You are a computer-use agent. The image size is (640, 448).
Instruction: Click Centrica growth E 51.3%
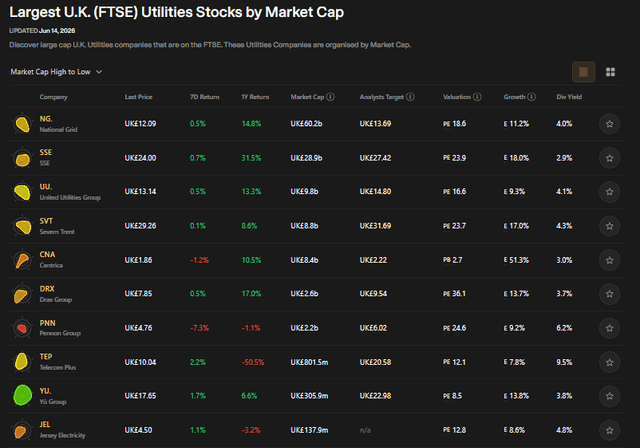pos(516,260)
